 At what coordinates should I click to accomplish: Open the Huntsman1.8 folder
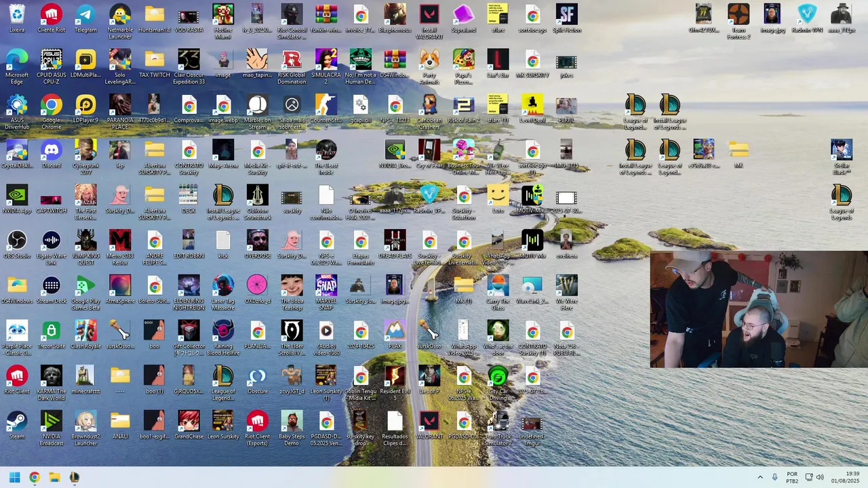pos(155,19)
